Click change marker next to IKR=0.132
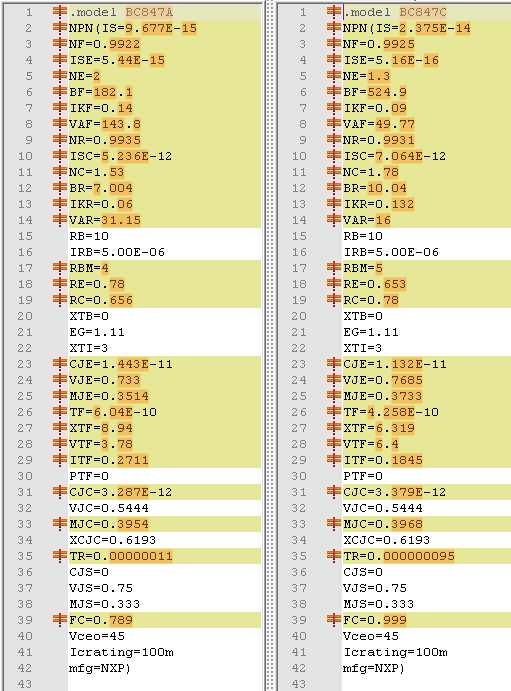Viewport: 511px width, 691px height. (x=334, y=204)
